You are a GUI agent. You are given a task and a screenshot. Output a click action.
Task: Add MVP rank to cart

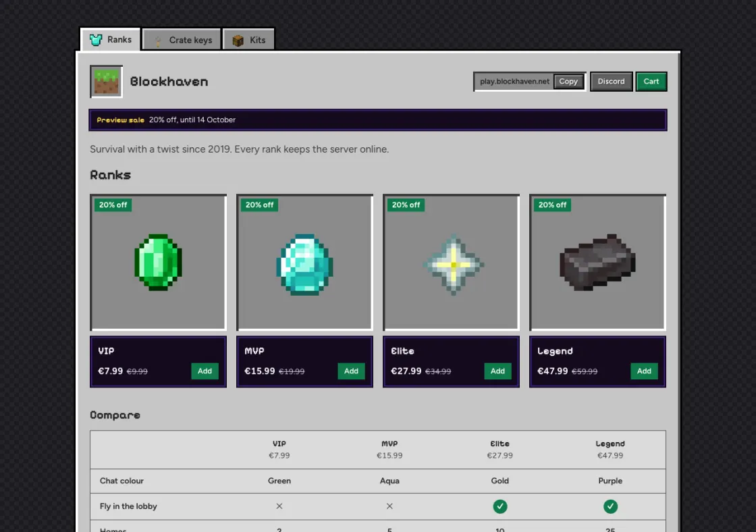pos(351,371)
